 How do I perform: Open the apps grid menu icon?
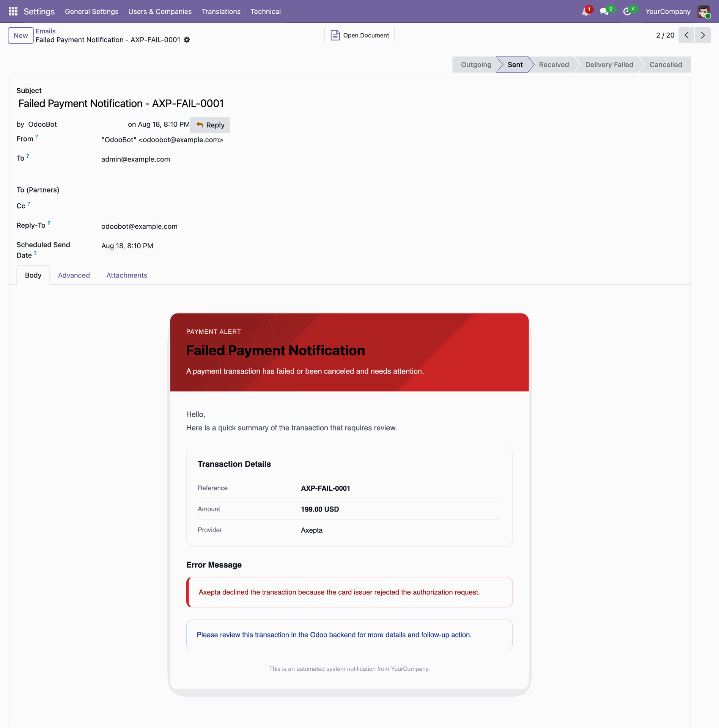13,11
